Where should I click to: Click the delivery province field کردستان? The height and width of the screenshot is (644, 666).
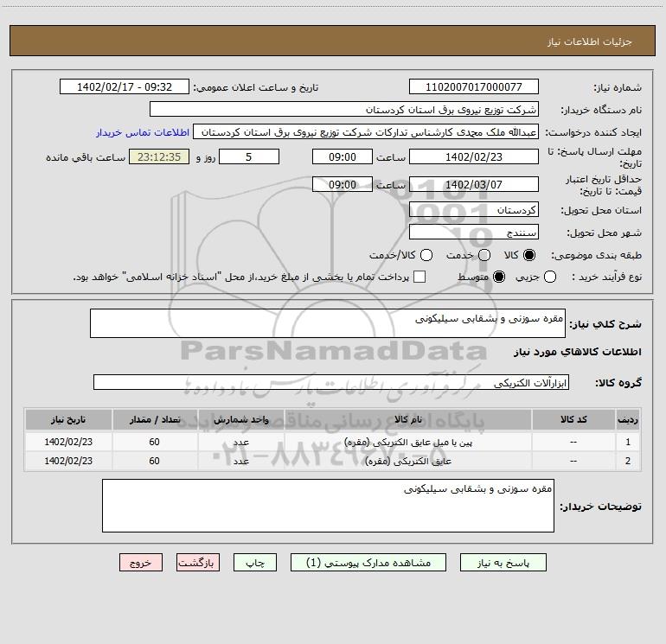tap(474, 209)
